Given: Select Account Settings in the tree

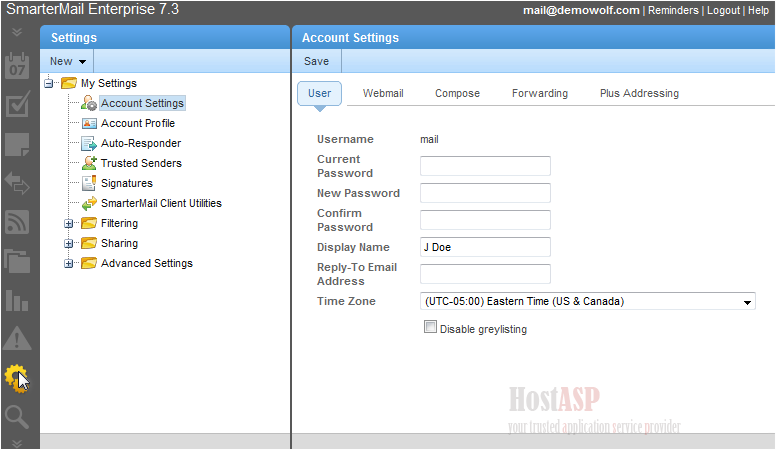Looking at the screenshot, I should pos(143,103).
